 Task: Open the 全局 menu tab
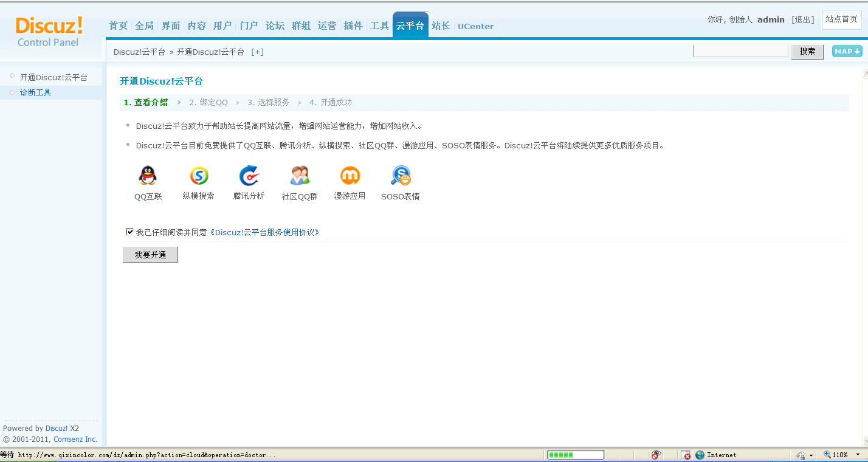click(x=144, y=26)
